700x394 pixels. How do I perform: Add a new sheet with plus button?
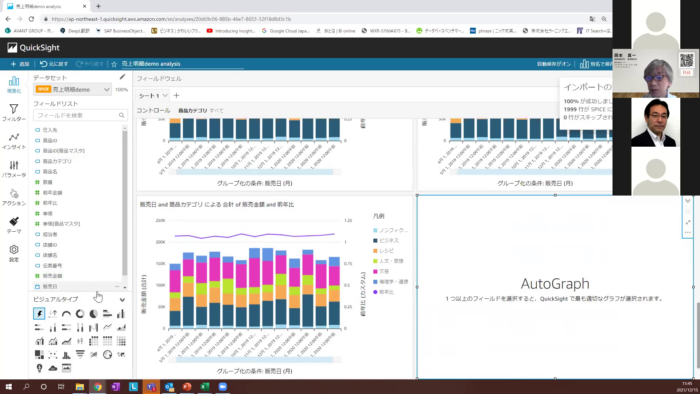point(176,95)
